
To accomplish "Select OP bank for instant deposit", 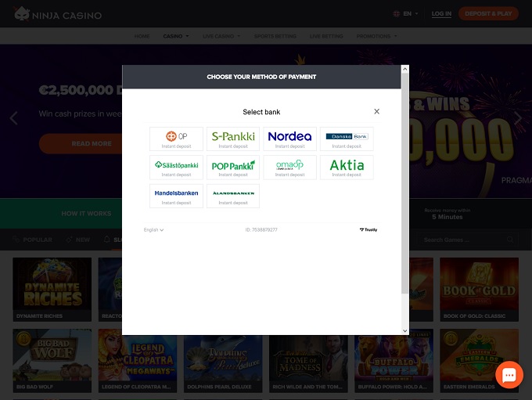I will pos(176,139).
